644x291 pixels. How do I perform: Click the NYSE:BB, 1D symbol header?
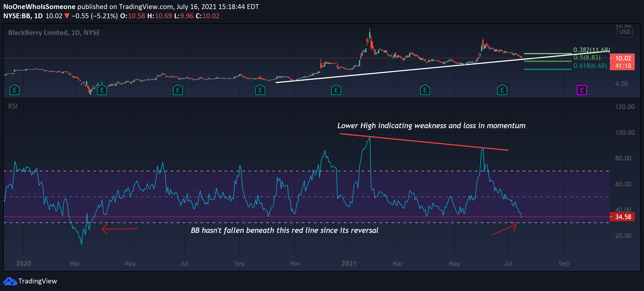point(23,16)
